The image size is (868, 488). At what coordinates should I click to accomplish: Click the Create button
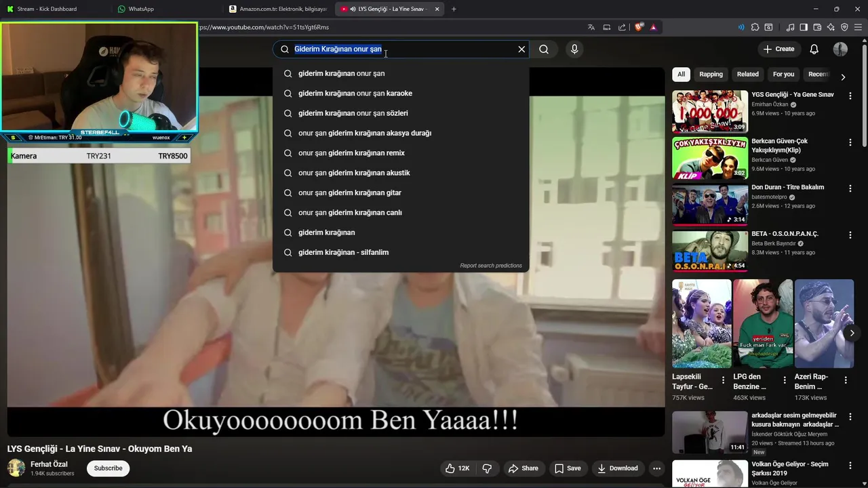[778, 49]
